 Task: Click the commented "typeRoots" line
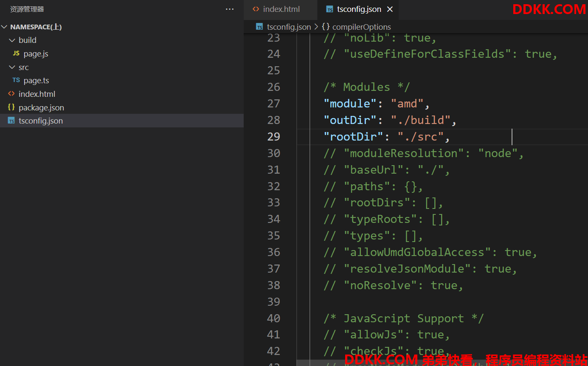(387, 219)
